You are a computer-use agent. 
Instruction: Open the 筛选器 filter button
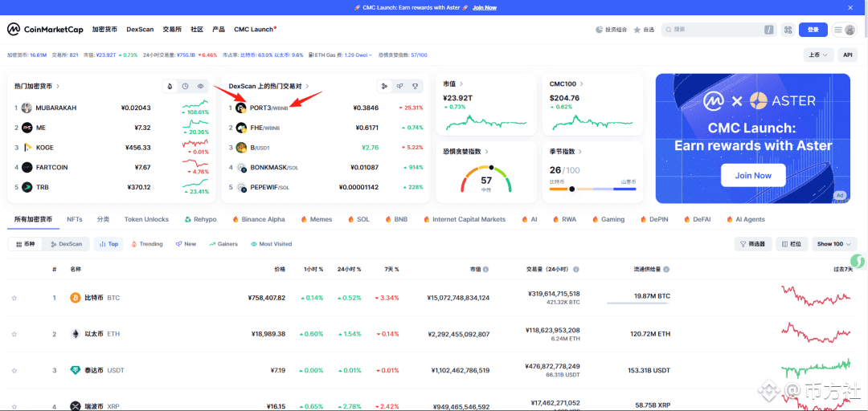(x=753, y=244)
